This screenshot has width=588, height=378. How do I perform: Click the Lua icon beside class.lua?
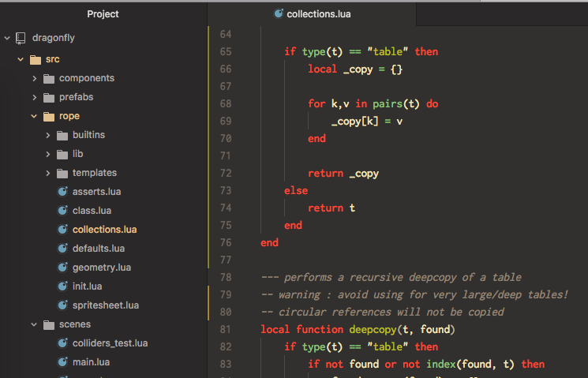pos(62,211)
